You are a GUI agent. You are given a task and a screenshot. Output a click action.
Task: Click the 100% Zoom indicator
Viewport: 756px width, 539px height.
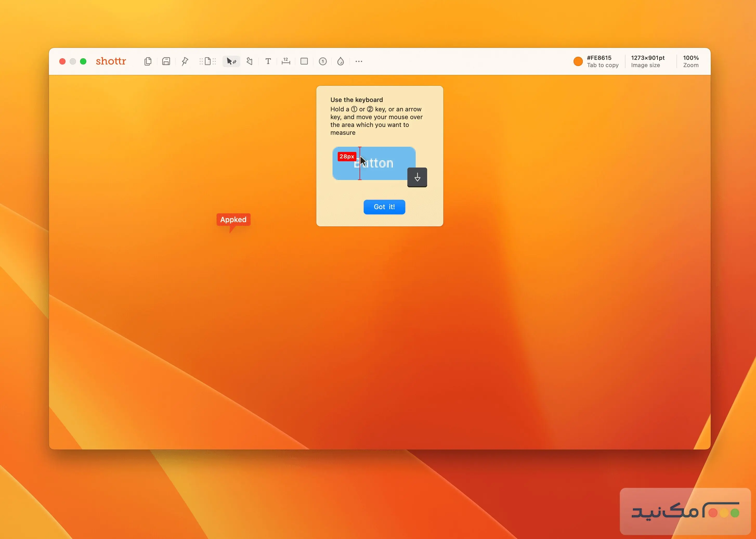691,61
